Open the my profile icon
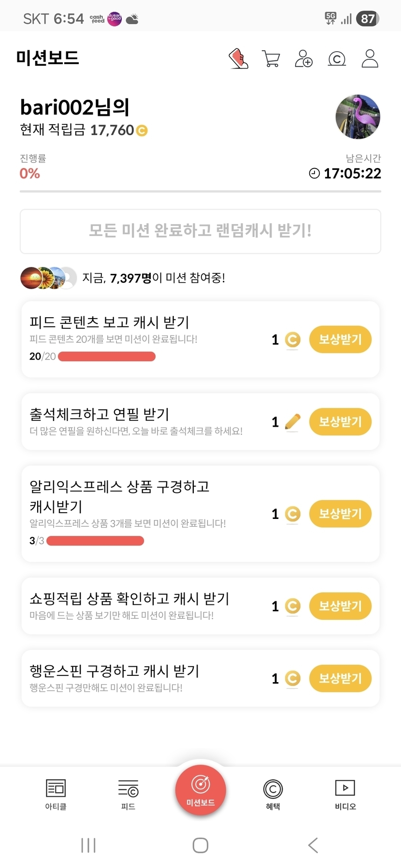This screenshot has width=401, height=868. pyautogui.click(x=370, y=59)
